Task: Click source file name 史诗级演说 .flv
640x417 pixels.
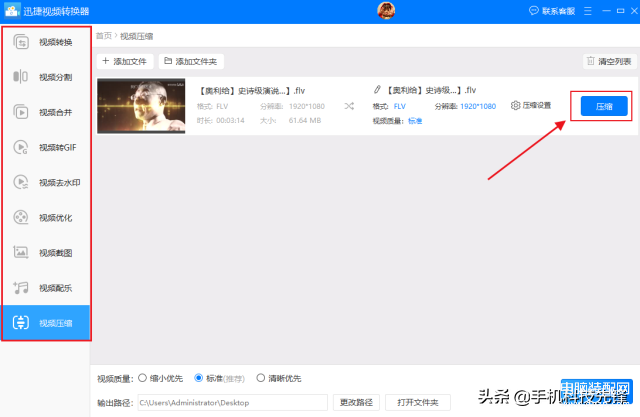Action: [251, 91]
